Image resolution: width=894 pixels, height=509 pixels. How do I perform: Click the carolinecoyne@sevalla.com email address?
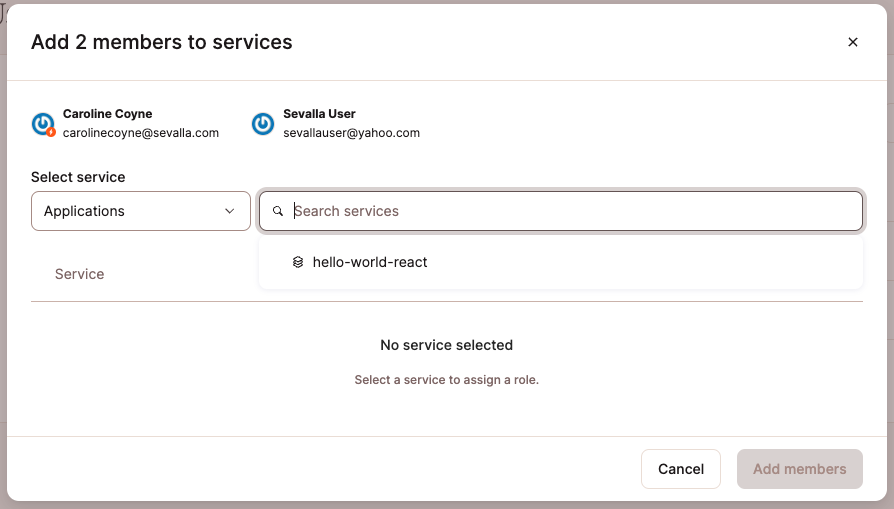click(141, 133)
